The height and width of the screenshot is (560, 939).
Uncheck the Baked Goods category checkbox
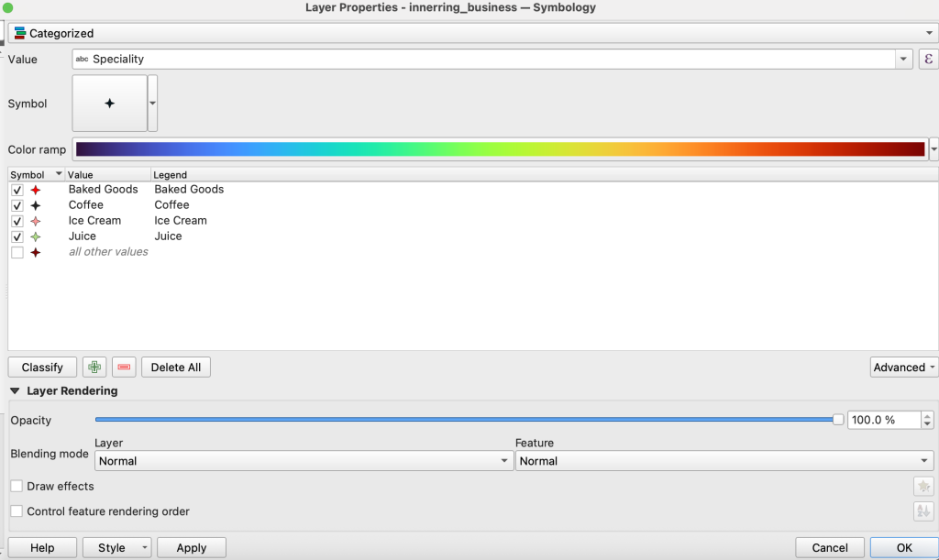point(17,190)
